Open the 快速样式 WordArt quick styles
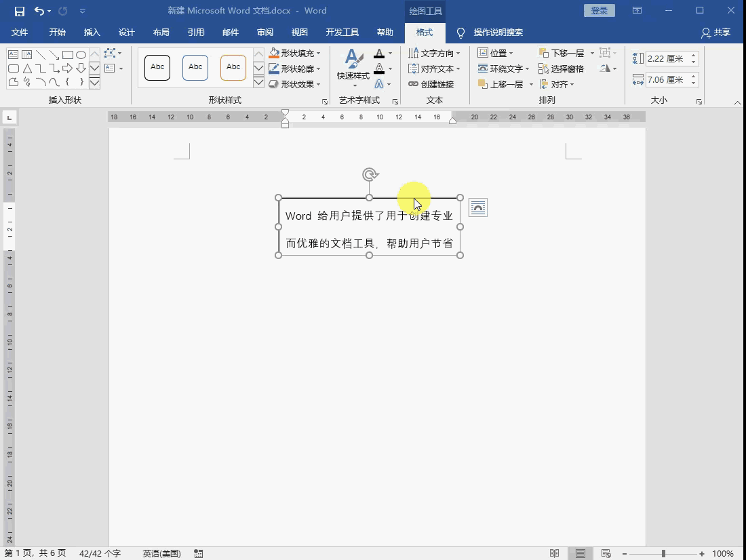 coord(353,68)
